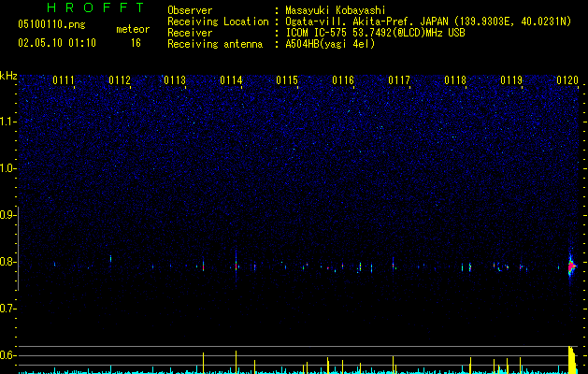Click the Receiving Location label
Viewport: 588px width, 374px height.
[x=218, y=22]
